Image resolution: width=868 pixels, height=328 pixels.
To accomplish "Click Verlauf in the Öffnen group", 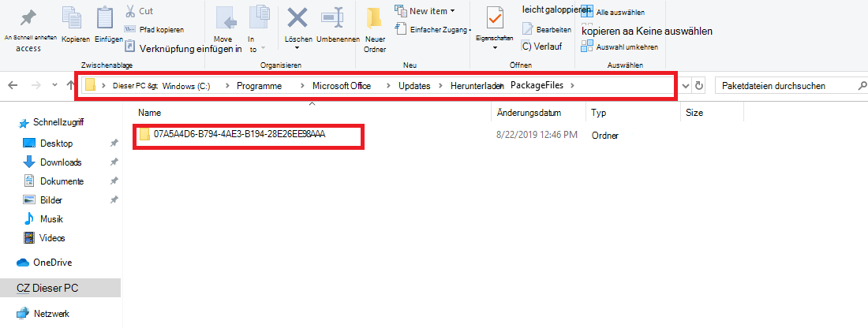I will pyautogui.click(x=543, y=47).
